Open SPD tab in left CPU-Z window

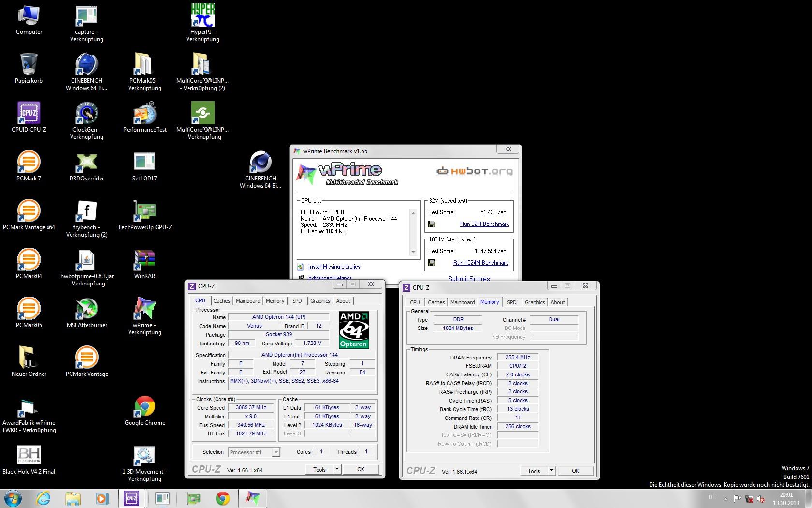pos(297,301)
